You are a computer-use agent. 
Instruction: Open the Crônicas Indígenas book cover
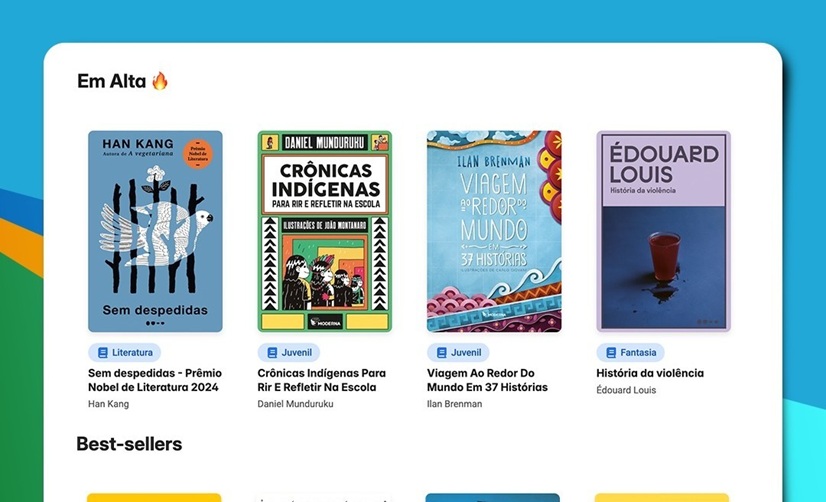tap(324, 231)
